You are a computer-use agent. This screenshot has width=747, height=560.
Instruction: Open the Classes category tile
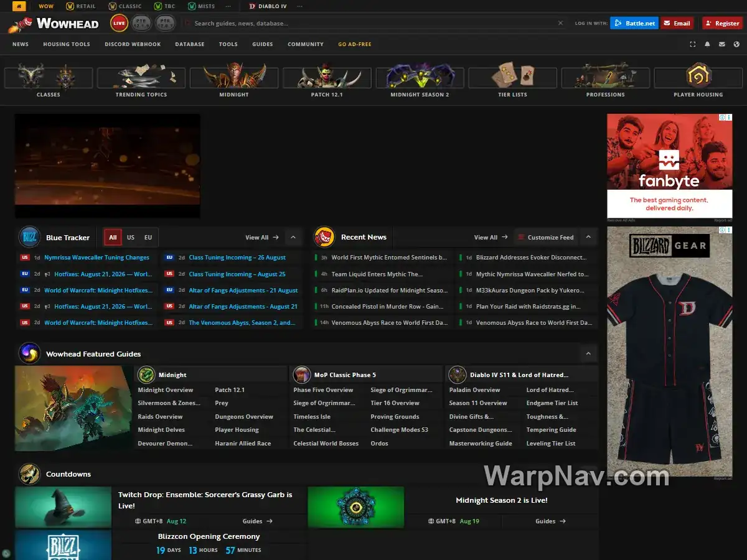(x=49, y=80)
